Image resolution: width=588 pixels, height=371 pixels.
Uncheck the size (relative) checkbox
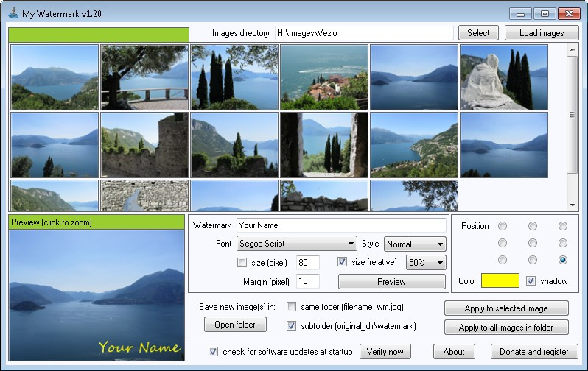pyautogui.click(x=342, y=262)
